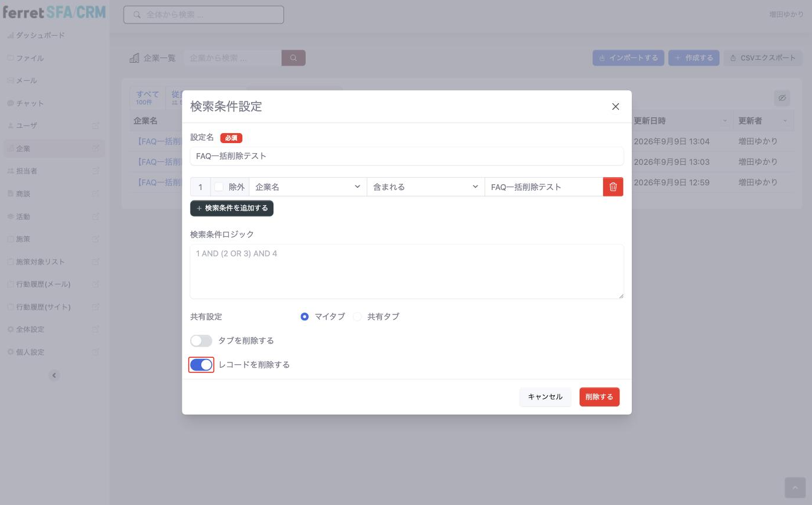The width and height of the screenshot is (812, 505).
Task: Click the magnifier search button for 企業
Action: click(293, 58)
